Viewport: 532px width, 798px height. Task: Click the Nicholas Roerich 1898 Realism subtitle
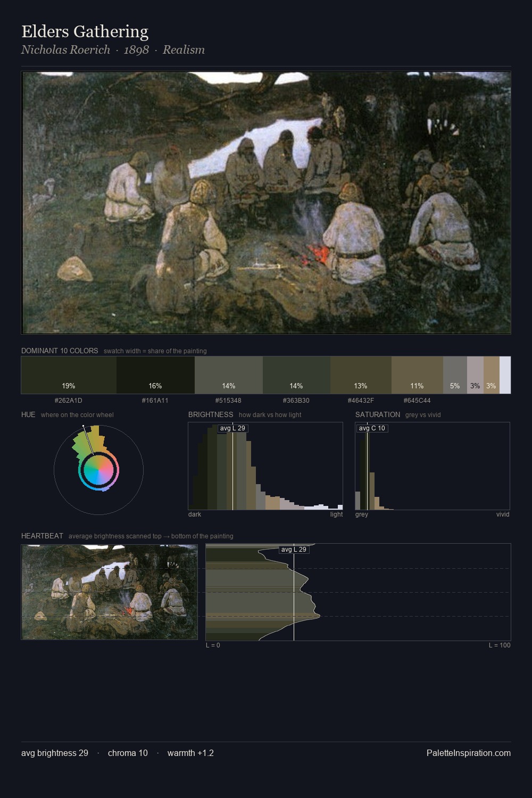click(x=113, y=49)
